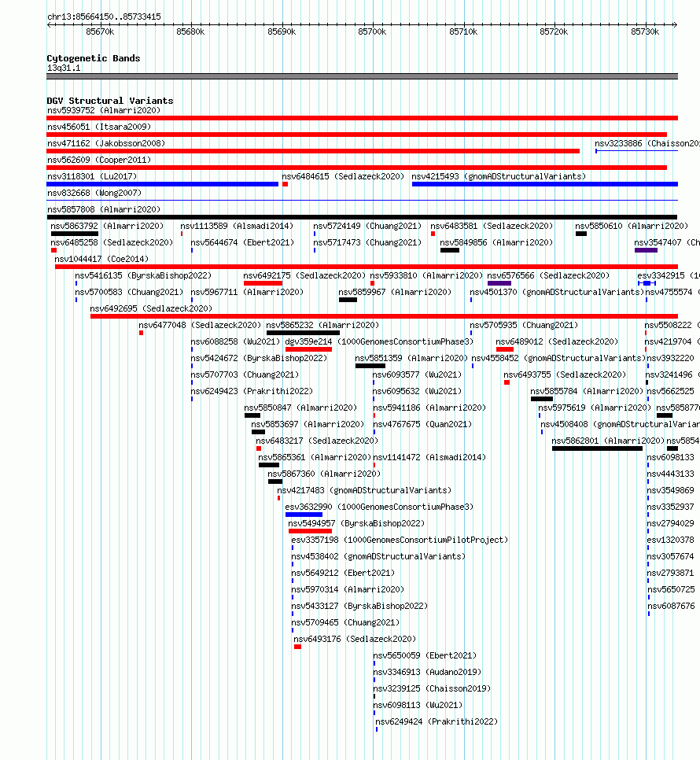
Task: Open nsv4217483 (gnomADStructuralVariants) label
Action: click(x=364, y=490)
